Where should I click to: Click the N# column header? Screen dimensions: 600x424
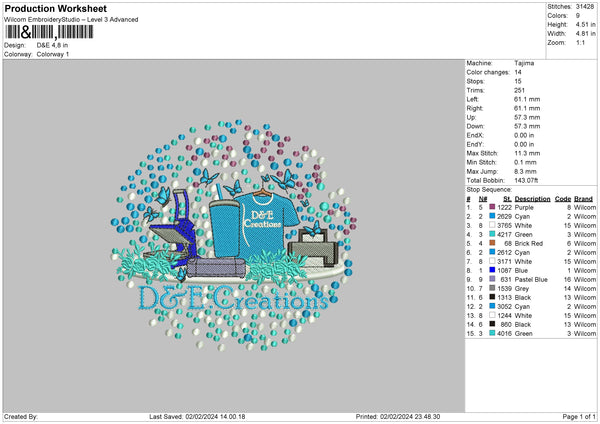[x=483, y=199]
